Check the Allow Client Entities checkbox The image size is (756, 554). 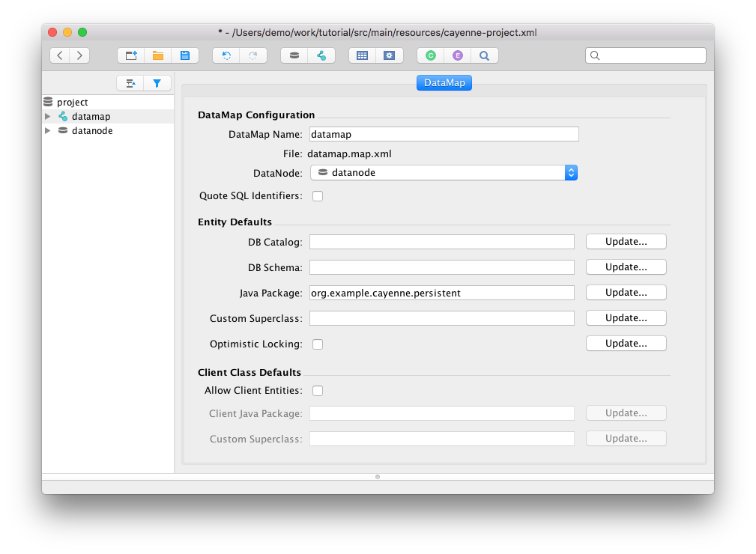[318, 391]
